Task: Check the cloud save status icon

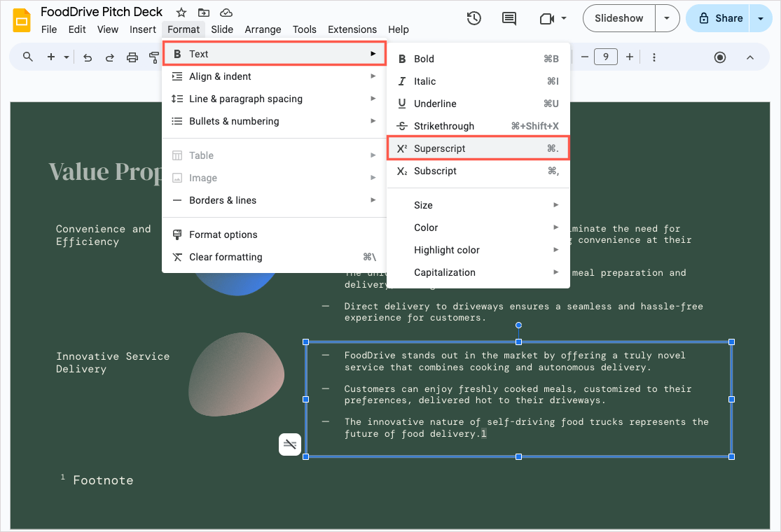Action: (x=226, y=13)
